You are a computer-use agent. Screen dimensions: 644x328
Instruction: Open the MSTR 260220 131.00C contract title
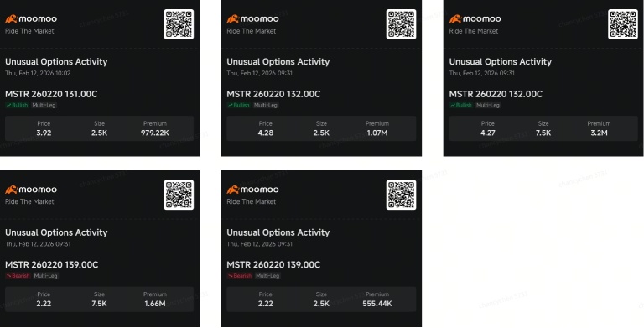(x=51, y=94)
